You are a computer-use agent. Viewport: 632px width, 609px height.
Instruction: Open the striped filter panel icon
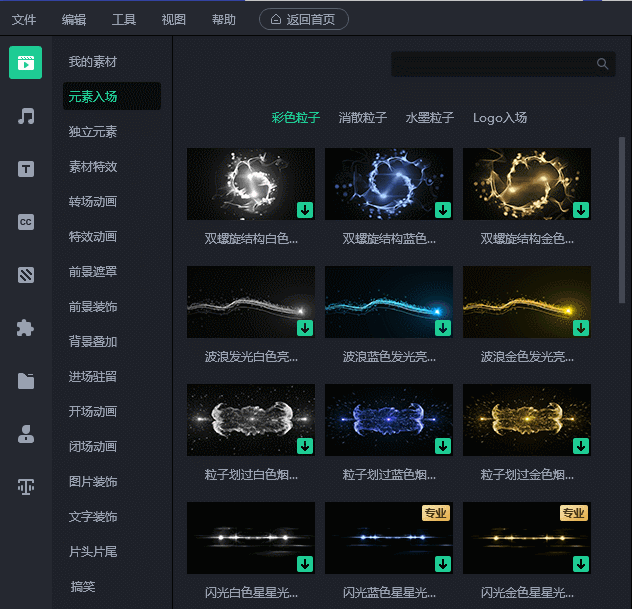click(26, 275)
